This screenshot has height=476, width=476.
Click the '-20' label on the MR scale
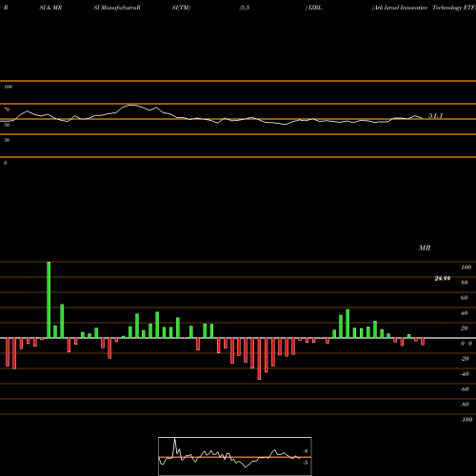(x=465, y=359)
